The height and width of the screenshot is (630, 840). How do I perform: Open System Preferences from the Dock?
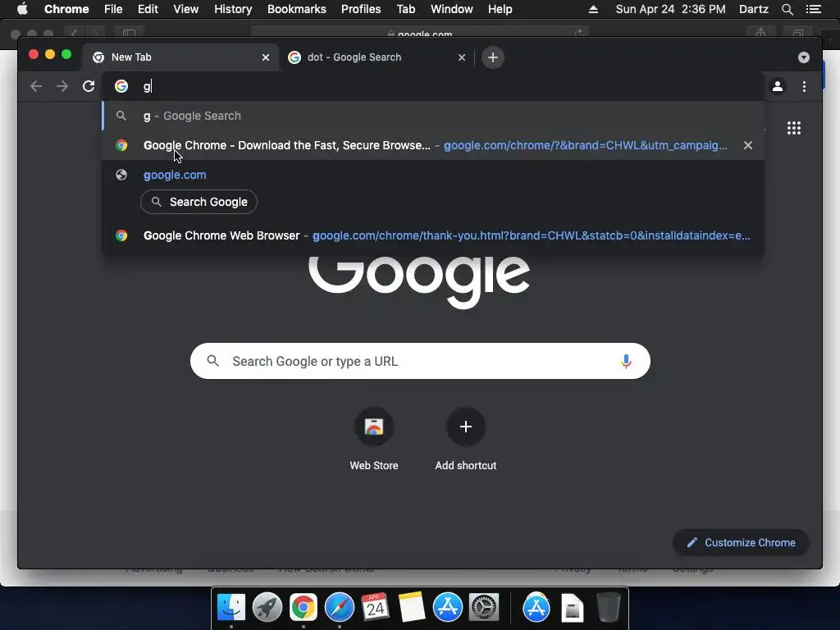click(484, 608)
